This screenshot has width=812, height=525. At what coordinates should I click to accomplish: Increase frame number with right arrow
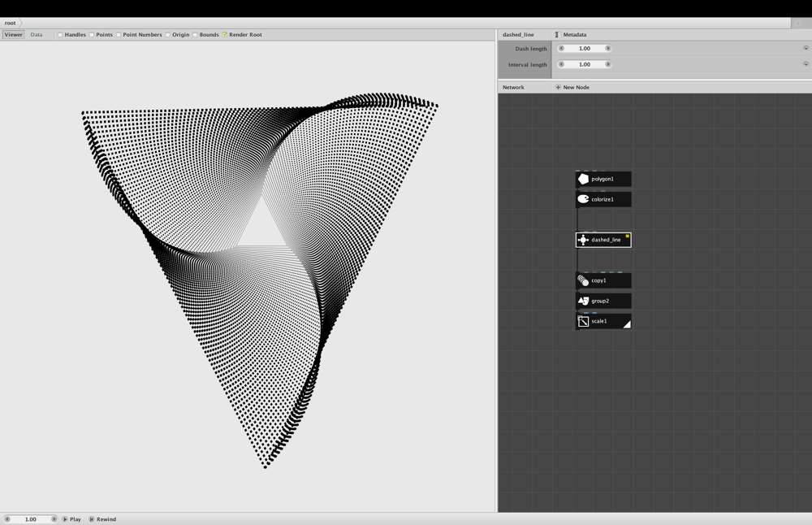click(x=54, y=518)
